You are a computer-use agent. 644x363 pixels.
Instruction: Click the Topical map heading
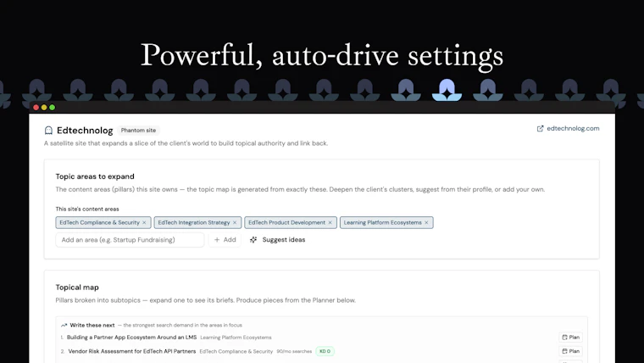click(x=77, y=288)
